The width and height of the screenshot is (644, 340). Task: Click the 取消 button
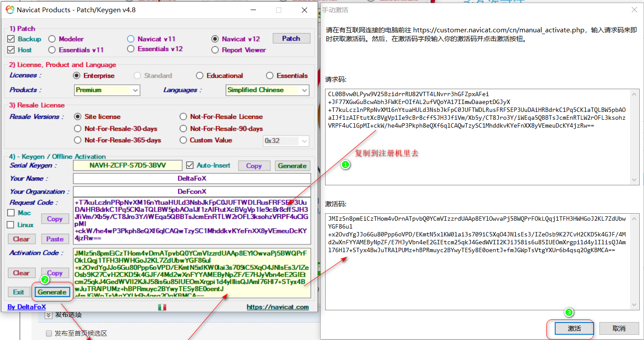coord(619,328)
